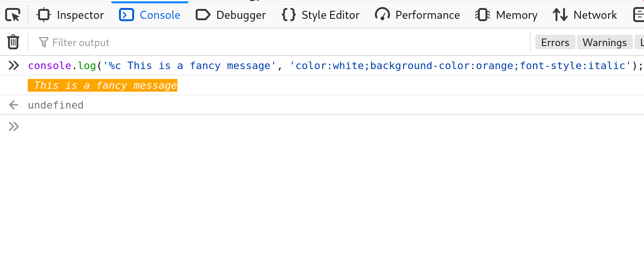Open the cut-off tab icon after Network
Screen dimensions: 644x274
pyautogui.click(x=638, y=15)
